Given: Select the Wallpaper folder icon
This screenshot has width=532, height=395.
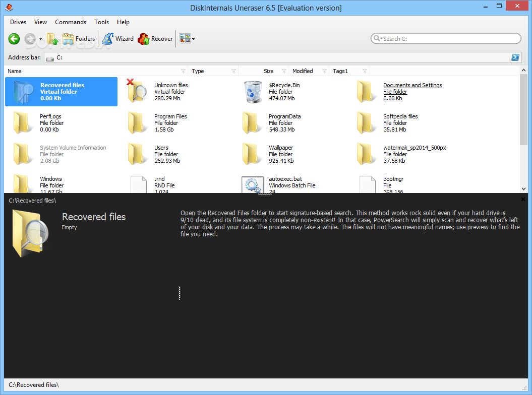Looking at the screenshot, I should pos(252,154).
